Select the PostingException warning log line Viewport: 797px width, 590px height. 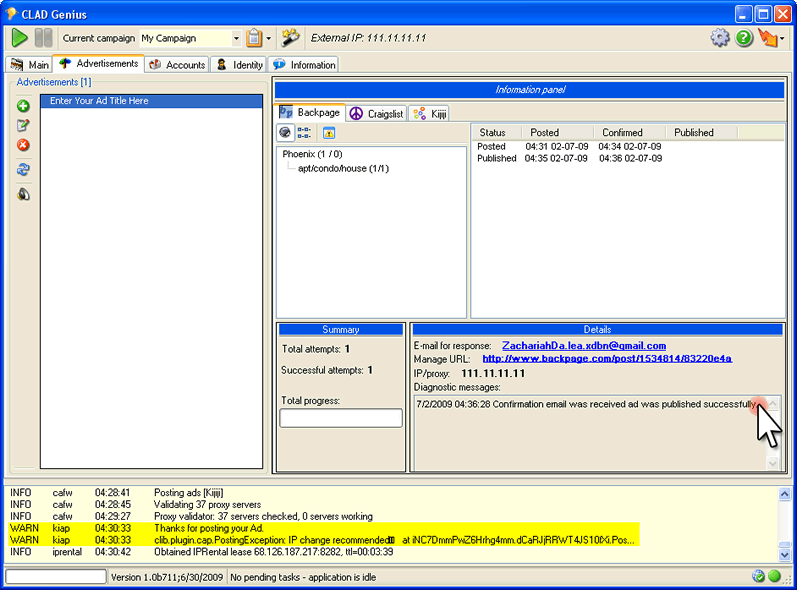point(324,540)
